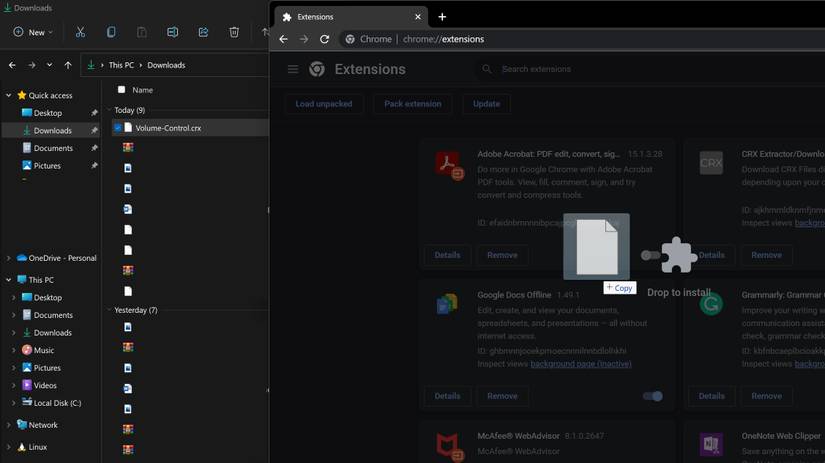Expand OneDrive - Personal tree node

pyautogui.click(x=8, y=258)
